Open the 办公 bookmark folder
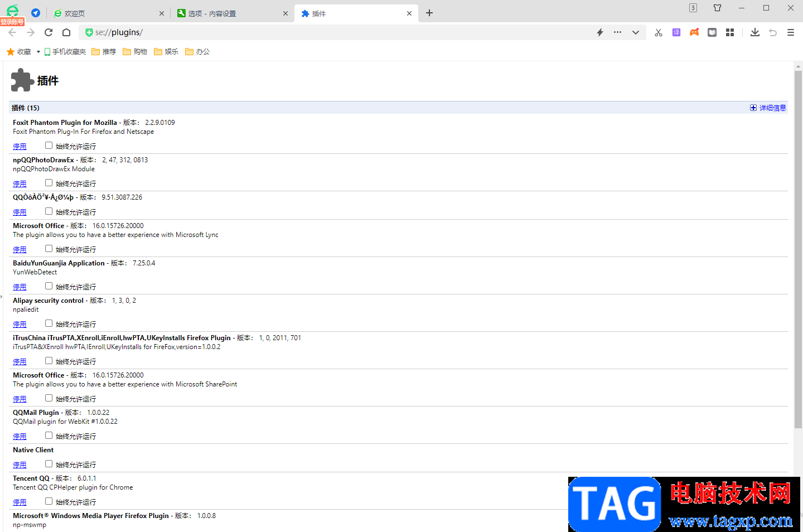Screen dimensions: 803x532 pos(197,52)
